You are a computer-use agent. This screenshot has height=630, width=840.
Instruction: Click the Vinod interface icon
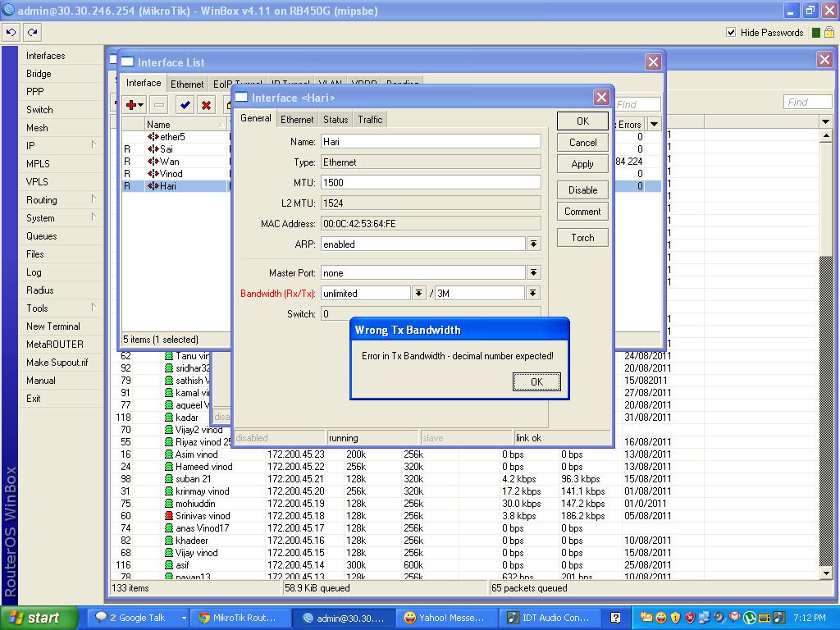153,174
